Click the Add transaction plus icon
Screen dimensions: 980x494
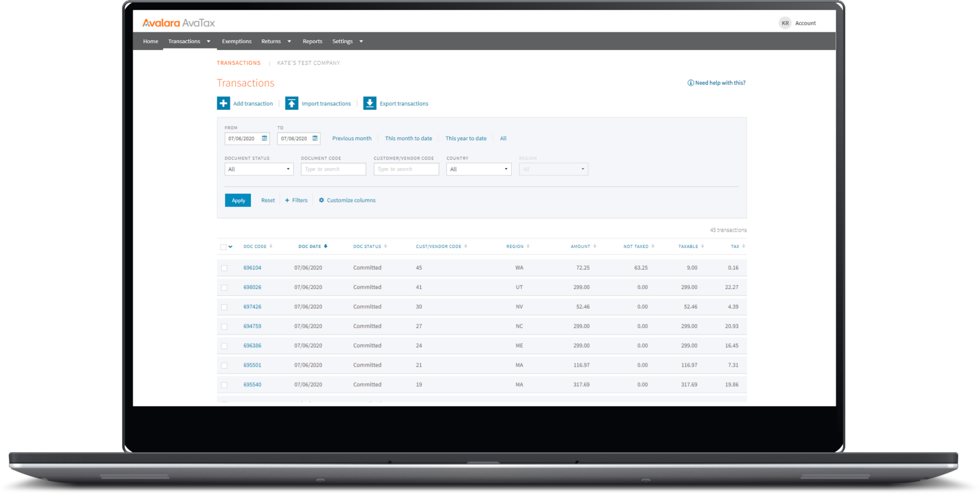tap(223, 103)
